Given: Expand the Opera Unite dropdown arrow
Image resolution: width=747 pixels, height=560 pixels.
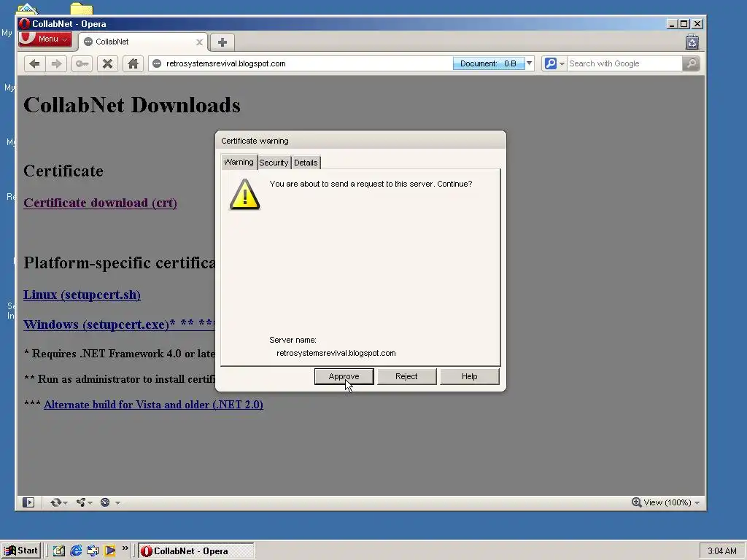Looking at the screenshot, I should (90, 503).
